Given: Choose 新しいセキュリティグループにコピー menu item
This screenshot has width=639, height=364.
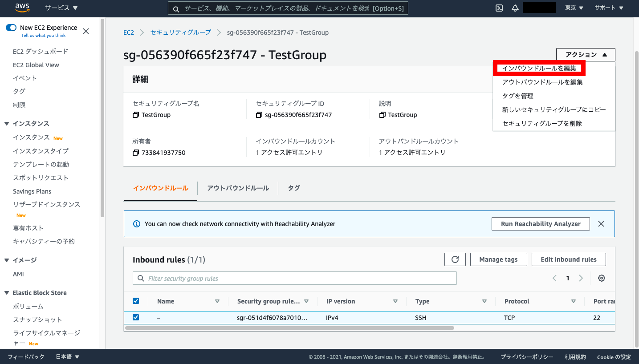Looking at the screenshot, I should point(554,109).
